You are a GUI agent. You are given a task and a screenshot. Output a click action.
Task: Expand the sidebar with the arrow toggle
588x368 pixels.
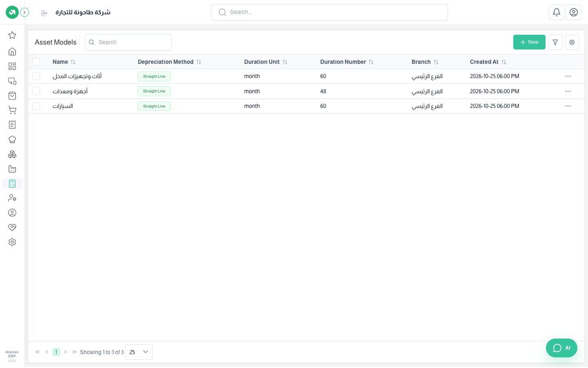coord(24,12)
